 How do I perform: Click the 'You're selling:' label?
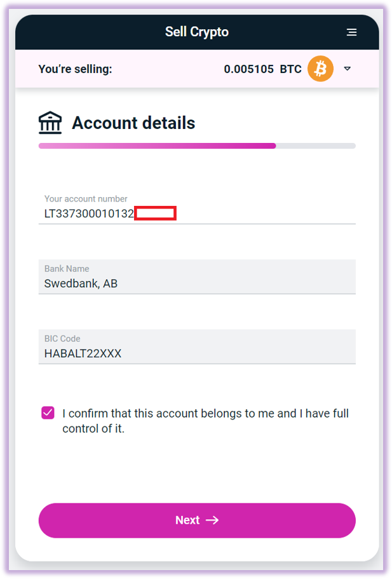pyautogui.click(x=76, y=69)
